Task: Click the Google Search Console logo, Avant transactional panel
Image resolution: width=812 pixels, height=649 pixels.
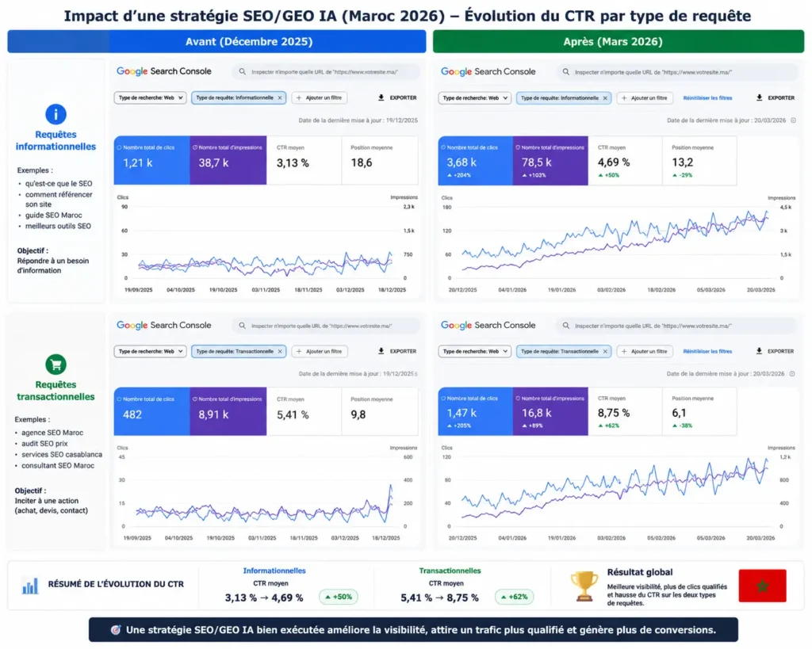Action: click(163, 325)
